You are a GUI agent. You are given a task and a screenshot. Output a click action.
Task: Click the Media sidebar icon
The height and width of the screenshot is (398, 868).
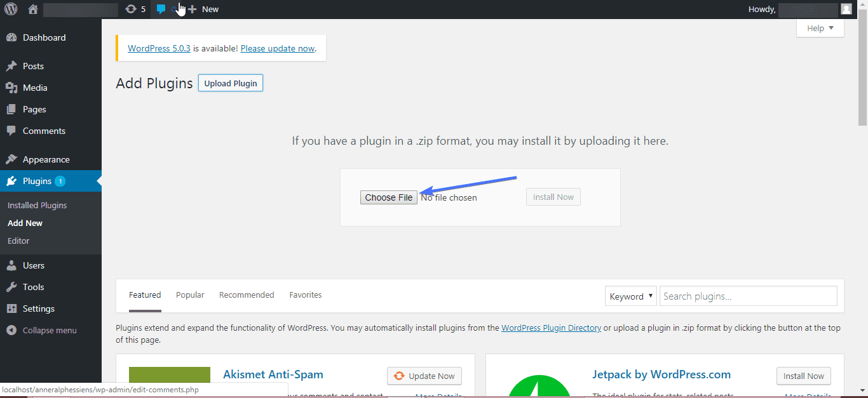(x=11, y=88)
